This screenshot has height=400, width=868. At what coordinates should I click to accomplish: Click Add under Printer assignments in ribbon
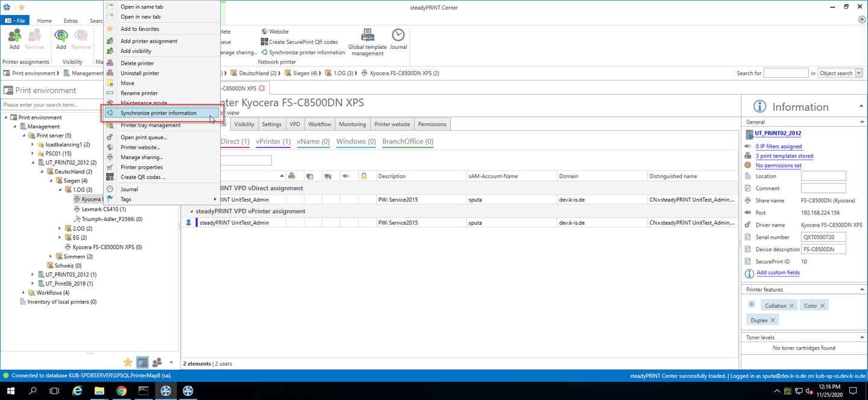pyautogui.click(x=14, y=39)
